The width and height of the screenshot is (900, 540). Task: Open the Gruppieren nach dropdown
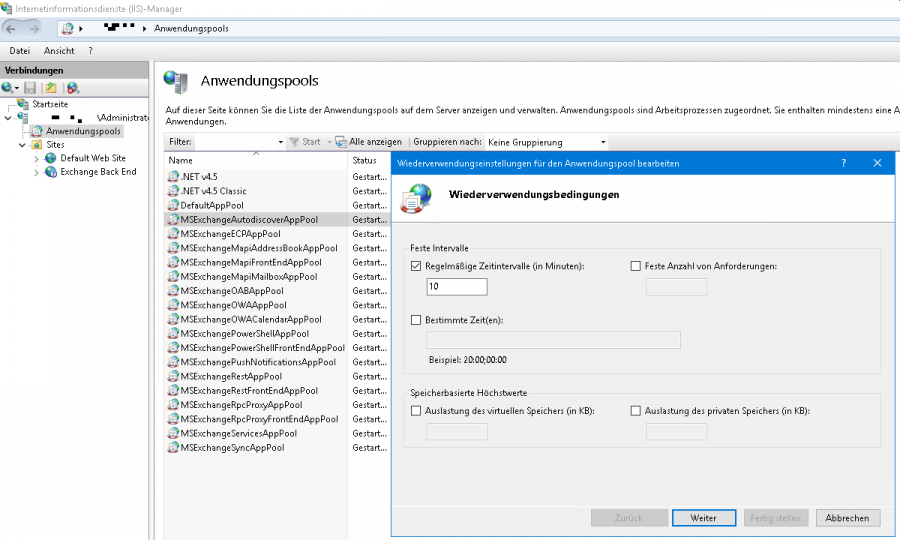click(545, 142)
